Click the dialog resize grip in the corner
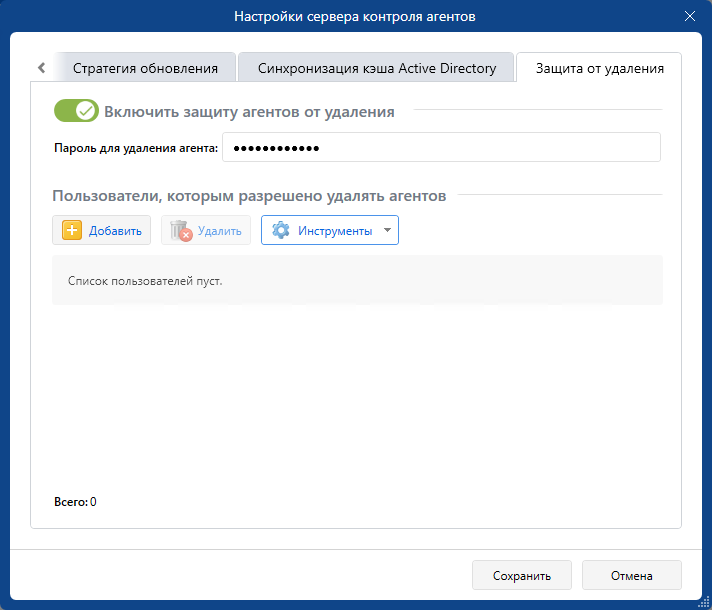712x610 pixels. pos(704,602)
